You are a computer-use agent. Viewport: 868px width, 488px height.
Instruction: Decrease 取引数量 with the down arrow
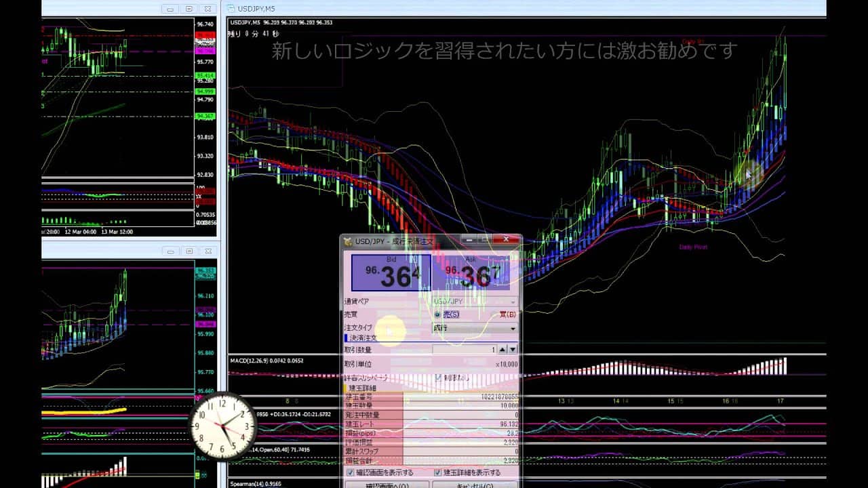click(513, 350)
